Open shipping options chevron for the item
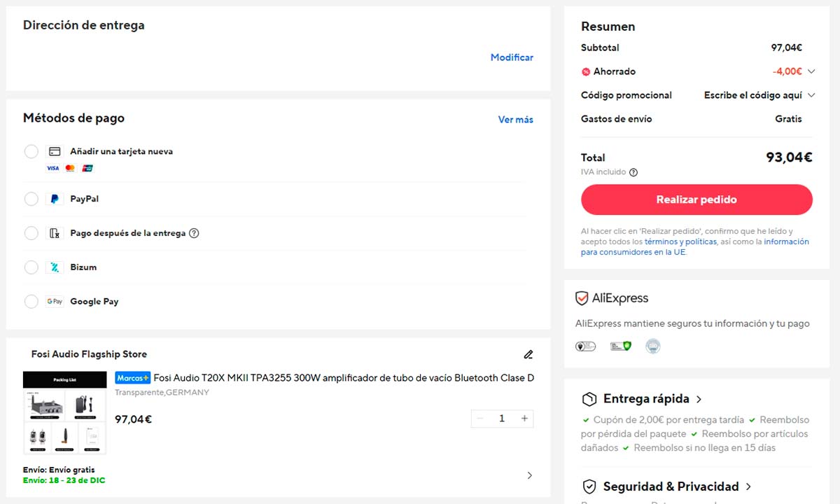Image resolution: width=840 pixels, height=504 pixels. click(529, 475)
